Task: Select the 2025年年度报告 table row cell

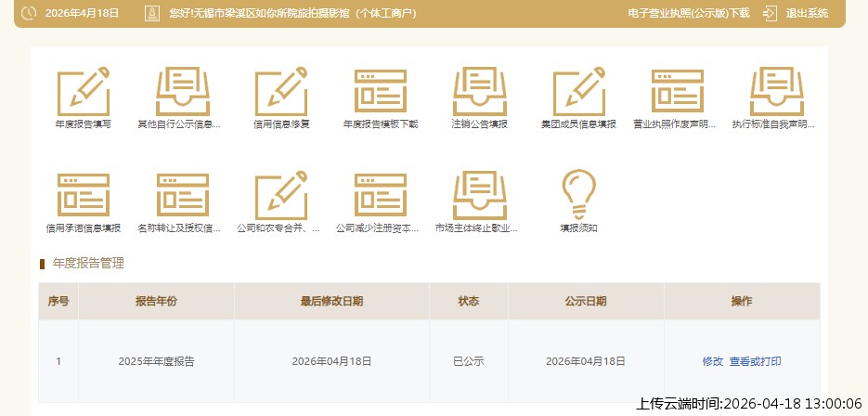Action: coord(156,361)
